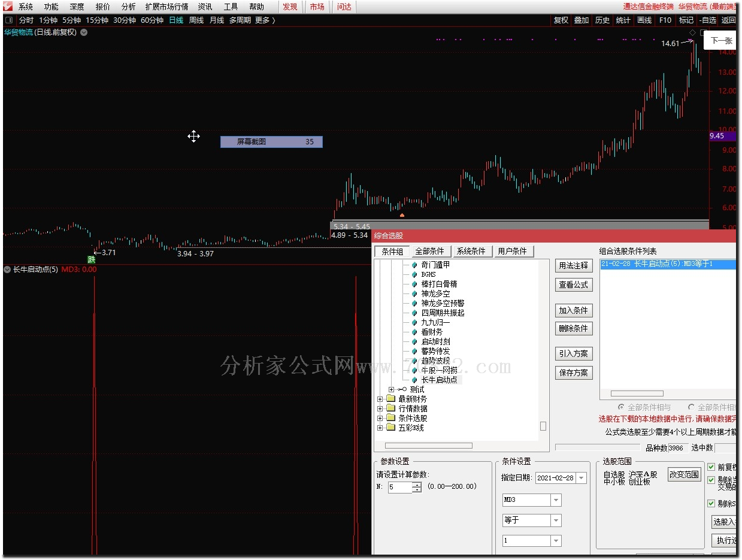Click the 行情数据 folder icon
The width and height of the screenshot is (742, 560).
pyautogui.click(x=390, y=408)
